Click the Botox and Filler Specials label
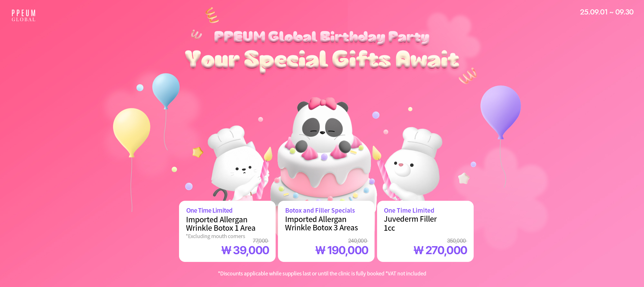This screenshot has height=287, width=644. (320, 210)
